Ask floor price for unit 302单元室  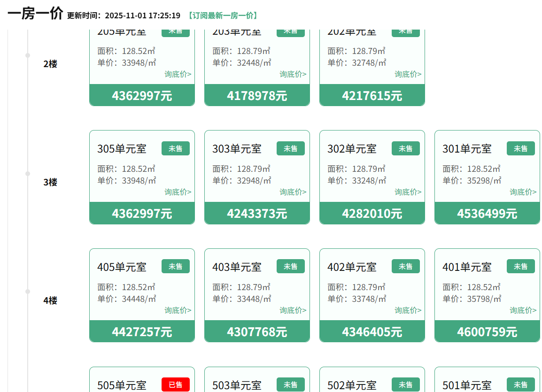coord(408,192)
